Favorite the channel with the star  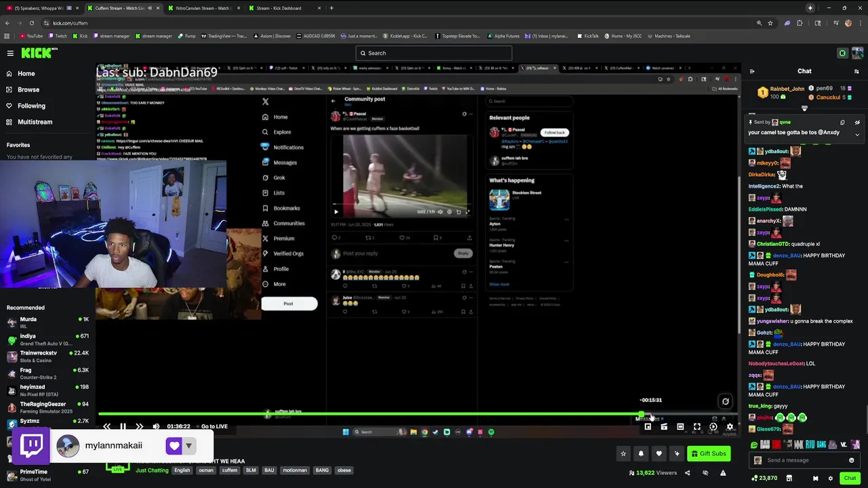[x=623, y=453]
